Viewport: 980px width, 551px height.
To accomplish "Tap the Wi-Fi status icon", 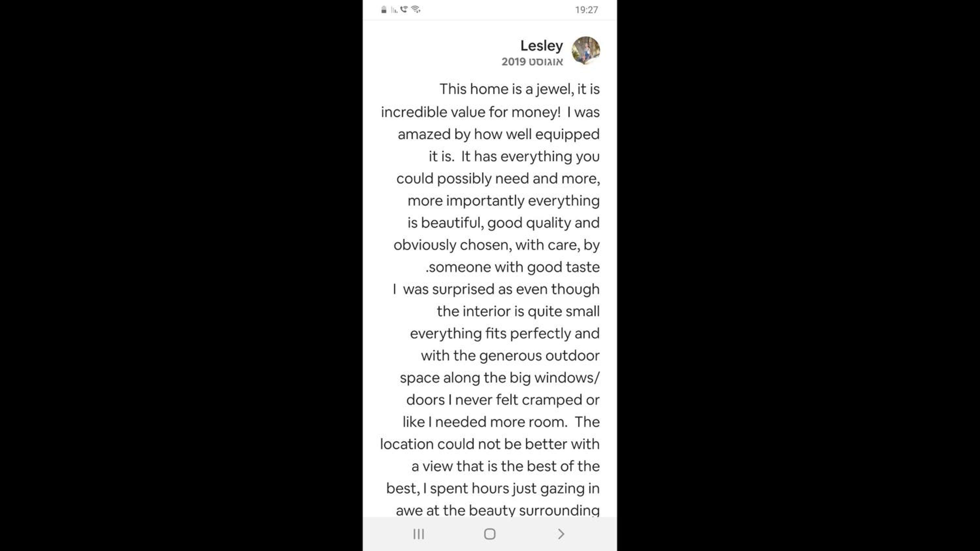I will pyautogui.click(x=416, y=9).
